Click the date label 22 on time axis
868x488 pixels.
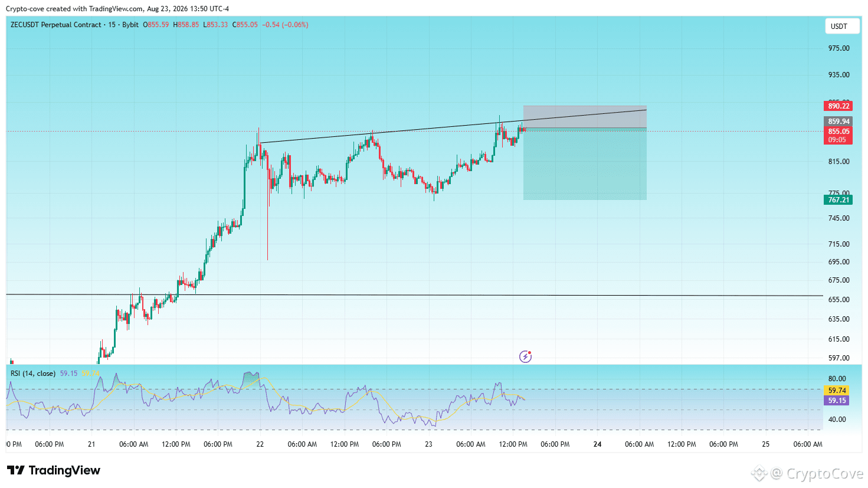[x=260, y=444]
